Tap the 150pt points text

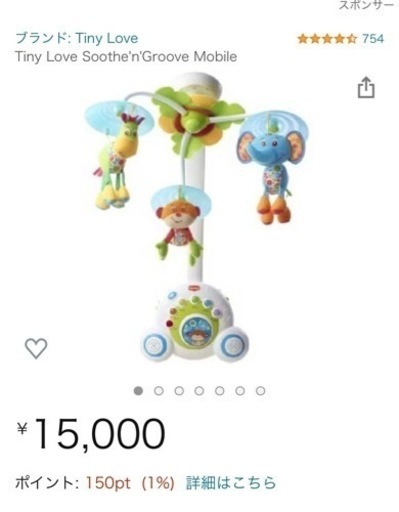click(108, 483)
